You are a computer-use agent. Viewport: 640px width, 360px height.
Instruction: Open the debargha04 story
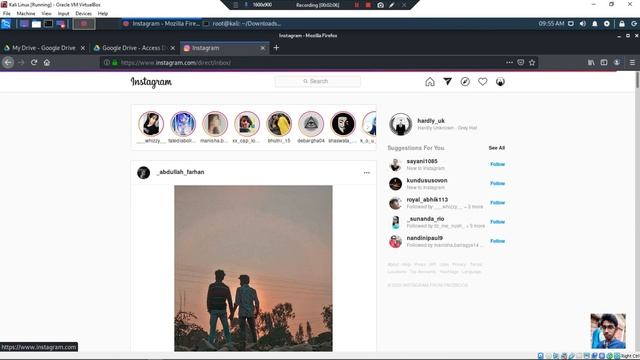[x=311, y=124]
